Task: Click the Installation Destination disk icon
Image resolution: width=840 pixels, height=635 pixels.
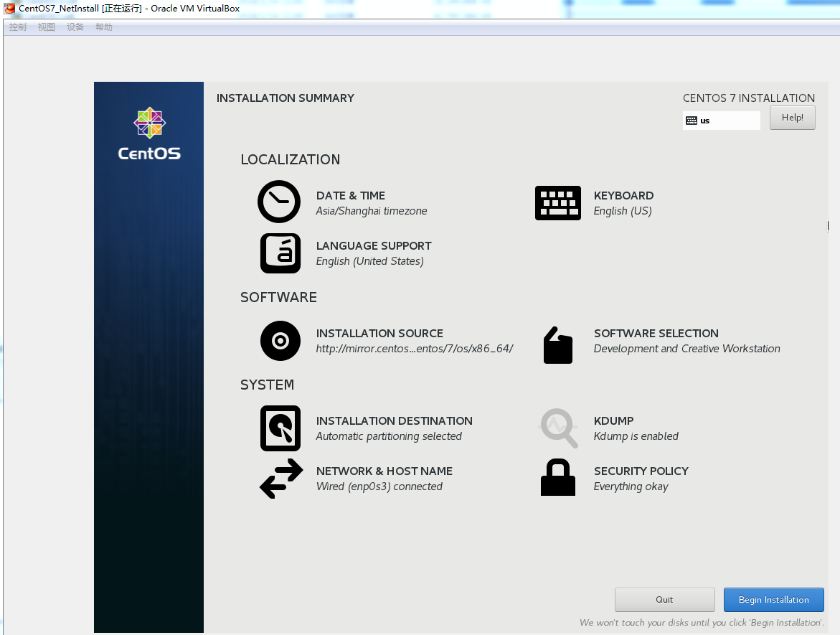Action: pyautogui.click(x=280, y=428)
